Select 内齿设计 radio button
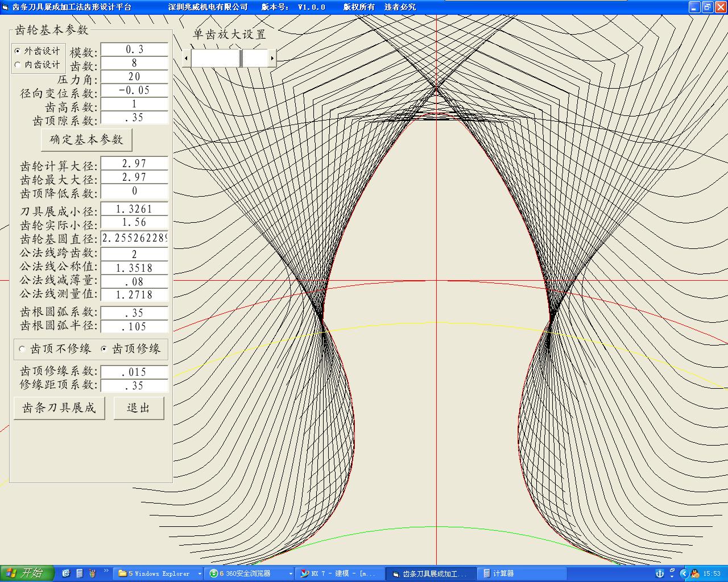728x582 pixels. coord(38,65)
